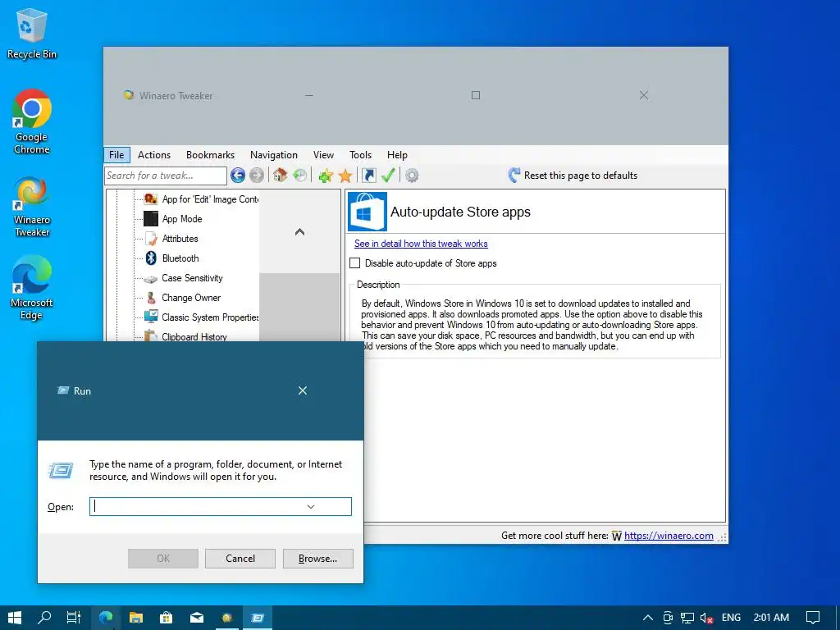Switch to Winaero Tweaker taskbar button

coord(227,618)
